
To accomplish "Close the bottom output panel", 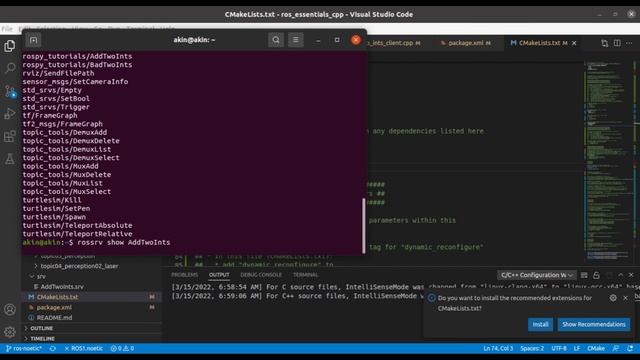I will coord(631,275).
